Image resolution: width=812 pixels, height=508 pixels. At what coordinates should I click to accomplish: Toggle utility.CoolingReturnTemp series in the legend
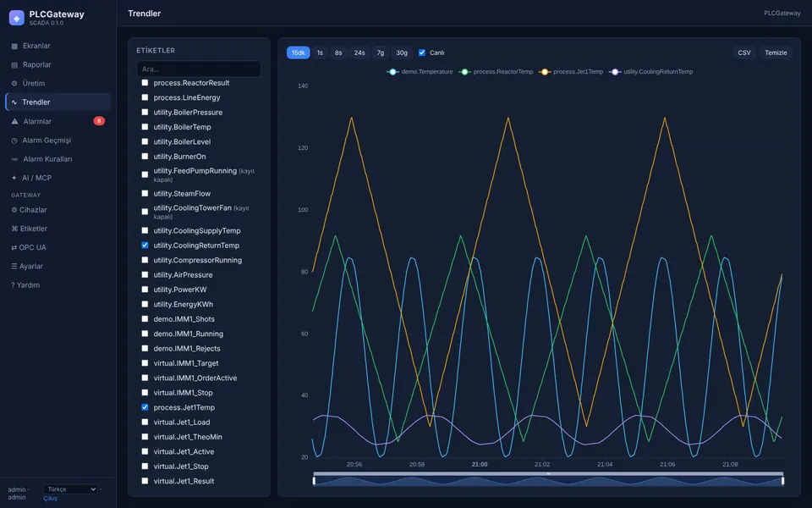pyautogui.click(x=651, y=72)
